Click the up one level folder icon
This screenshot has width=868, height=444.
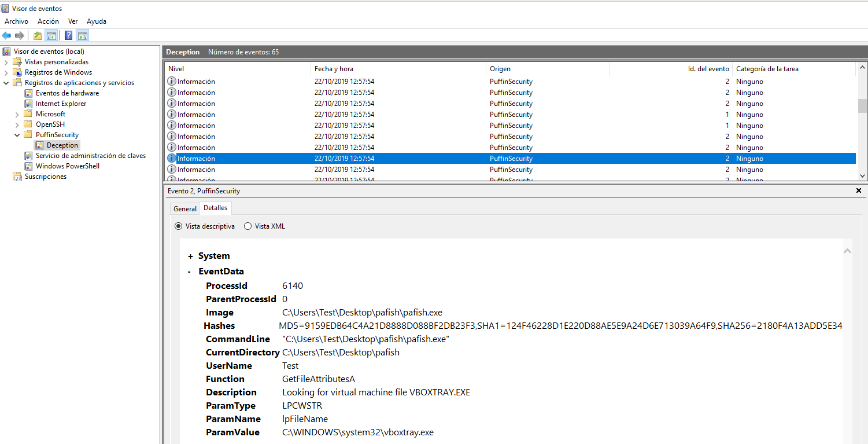tap(38, 36)
